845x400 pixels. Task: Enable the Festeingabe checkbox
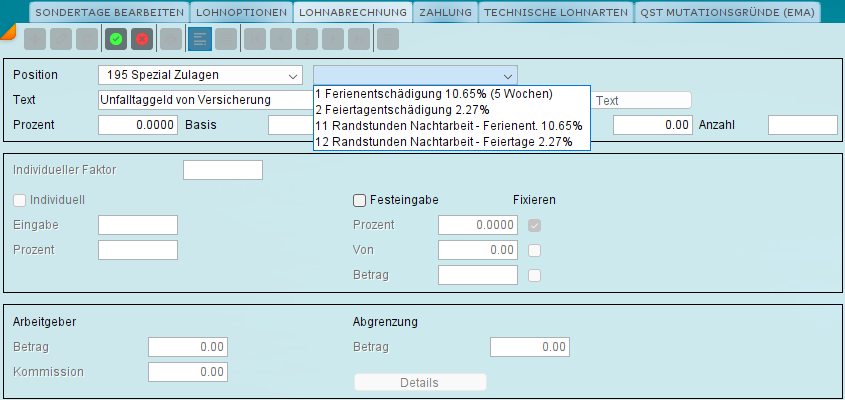tap(359, 201)
